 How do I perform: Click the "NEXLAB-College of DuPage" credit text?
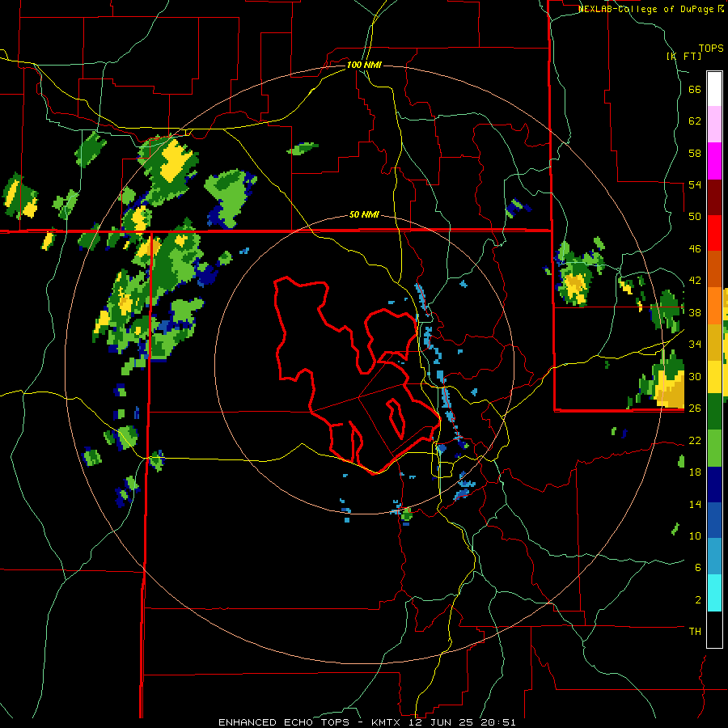coord(648,9)
